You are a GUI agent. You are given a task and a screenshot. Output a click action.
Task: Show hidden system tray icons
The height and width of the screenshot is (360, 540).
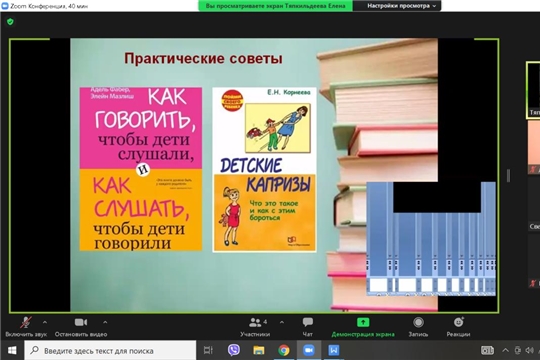tap(505, 350)
